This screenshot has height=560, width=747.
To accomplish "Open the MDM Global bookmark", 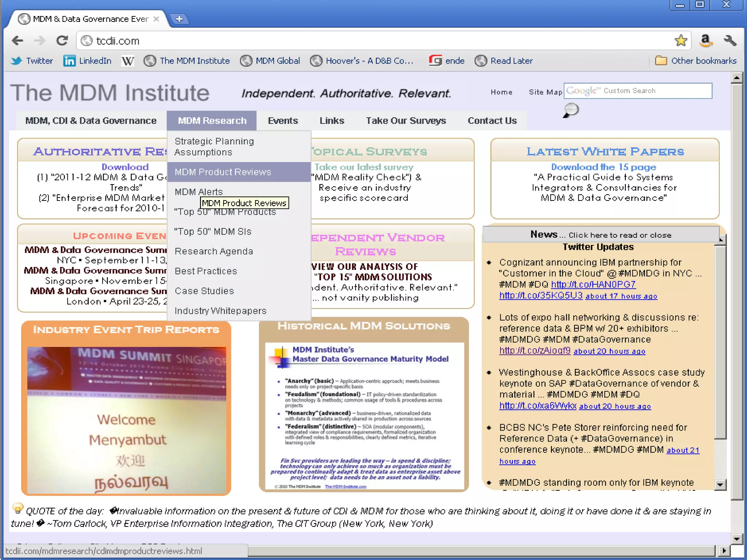I will 270,61.
